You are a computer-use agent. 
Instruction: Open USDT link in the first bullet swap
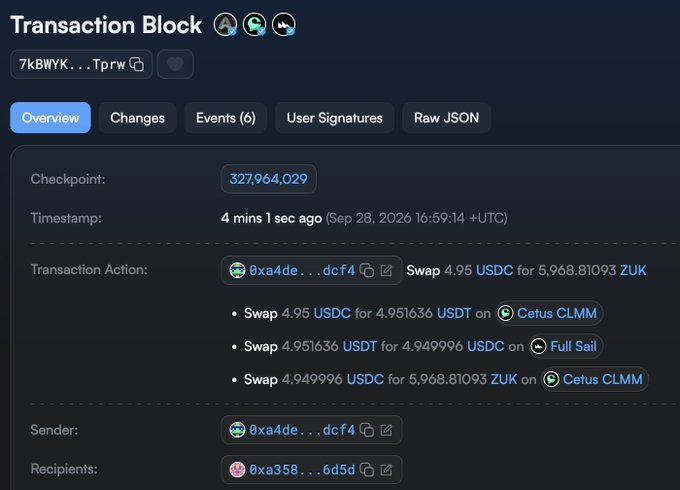coord(454,313)
